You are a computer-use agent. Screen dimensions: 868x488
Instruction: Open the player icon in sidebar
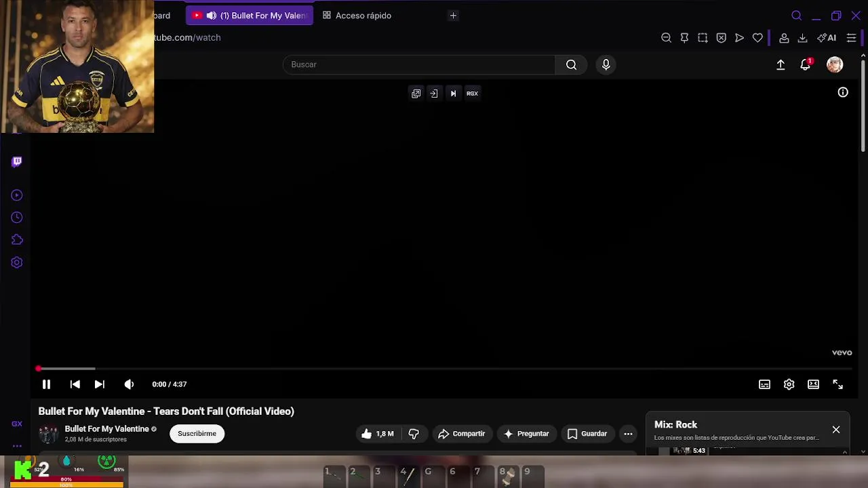[17, 195]
